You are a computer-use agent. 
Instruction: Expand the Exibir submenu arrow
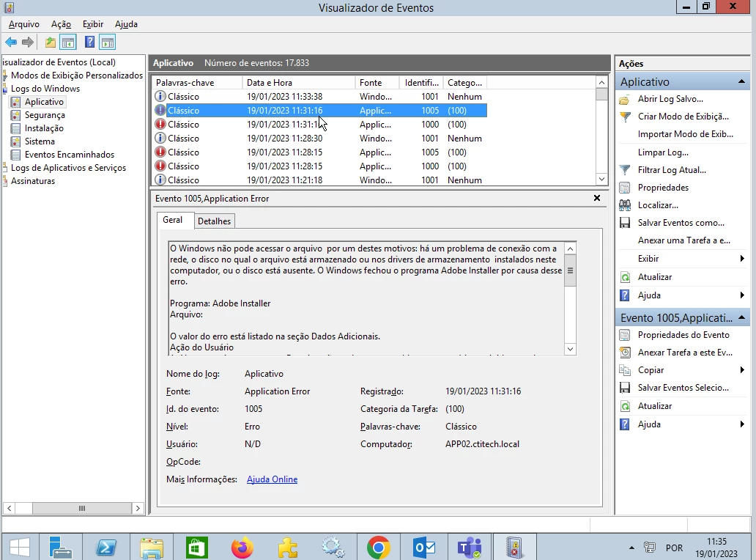coord(742,259)
